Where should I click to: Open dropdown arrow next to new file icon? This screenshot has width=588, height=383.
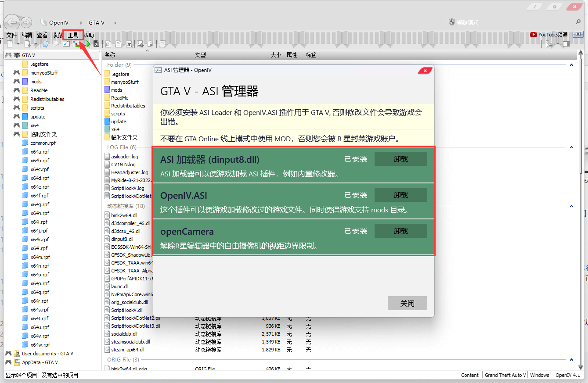point(18,44)
